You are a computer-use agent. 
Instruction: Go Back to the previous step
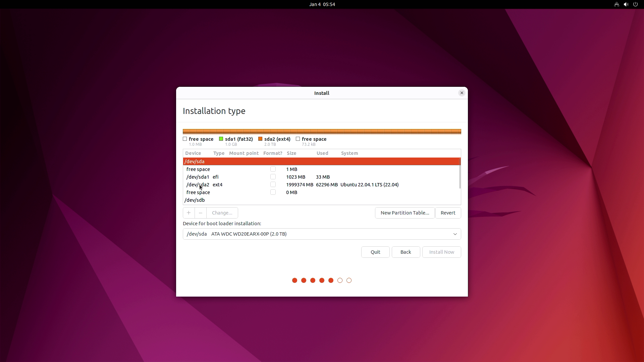(x=406, y=252)
